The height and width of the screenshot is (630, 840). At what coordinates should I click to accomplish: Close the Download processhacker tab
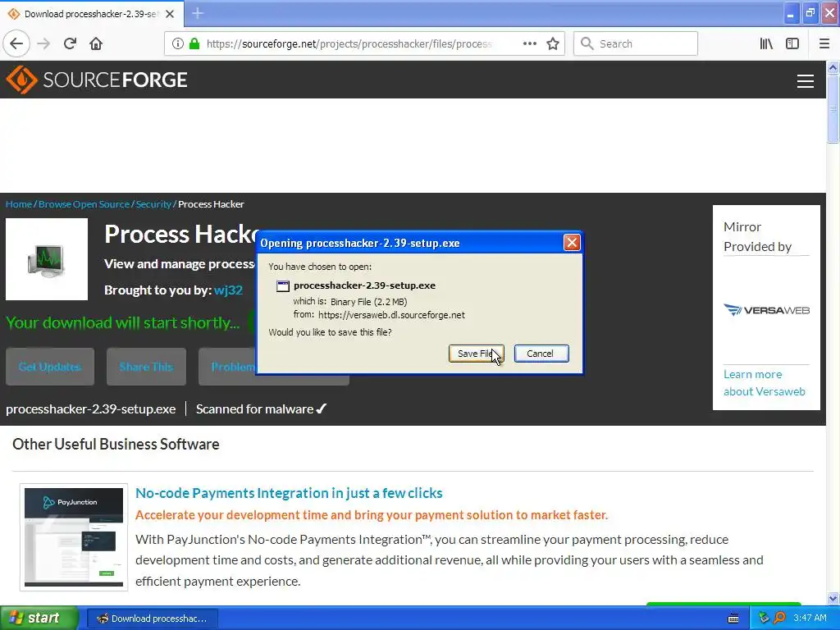(170, 14)
